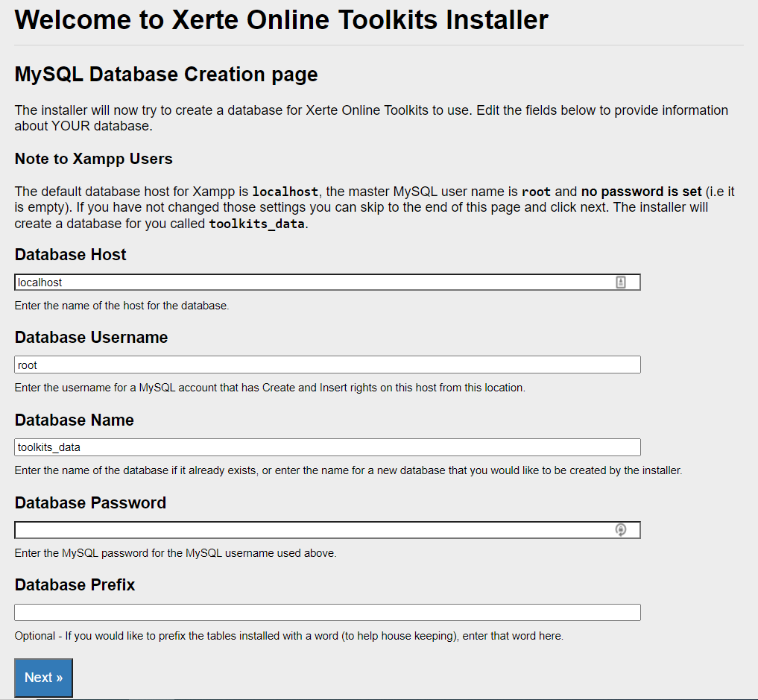
Task: Click the 'Note to Xampp Users' heading
Action: point(93,159)
